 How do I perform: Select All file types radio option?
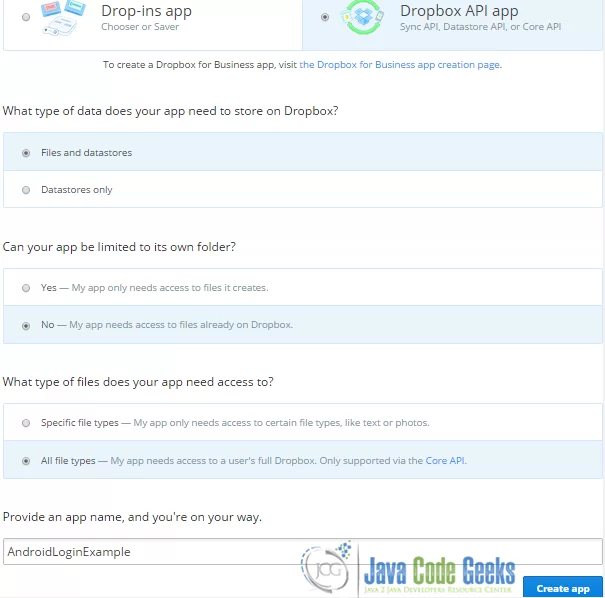click(x=26, y=461)
